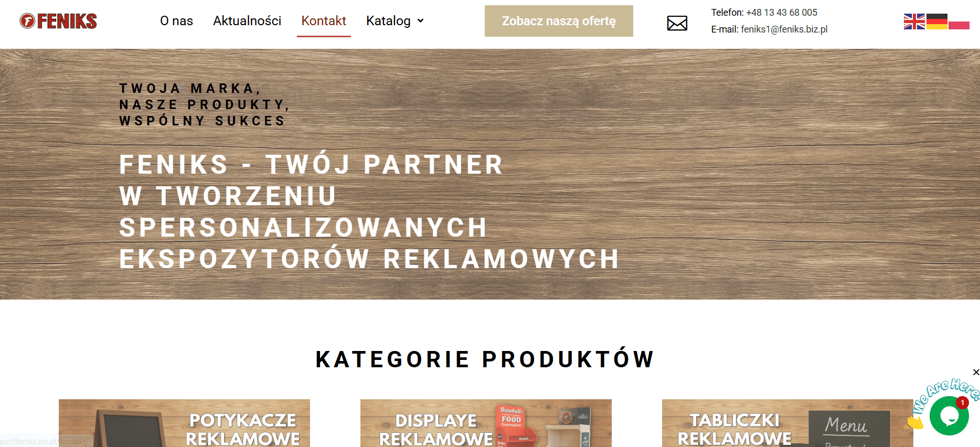Open the Katalog menu item
The image size is (980, 447).
click(388, 21)
